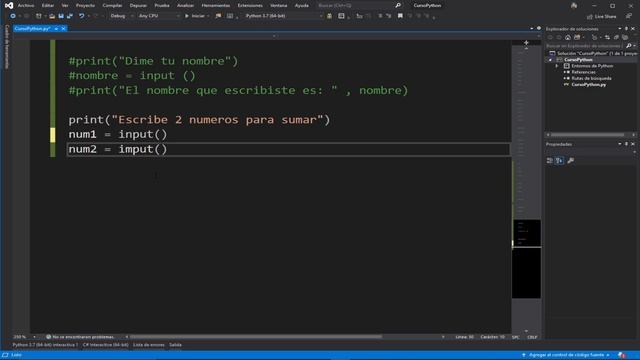Open the Ayuda menu
Image resolution: width=640 pixels, height=360 pixels.
pyautogui.click(x=302, y=5)
